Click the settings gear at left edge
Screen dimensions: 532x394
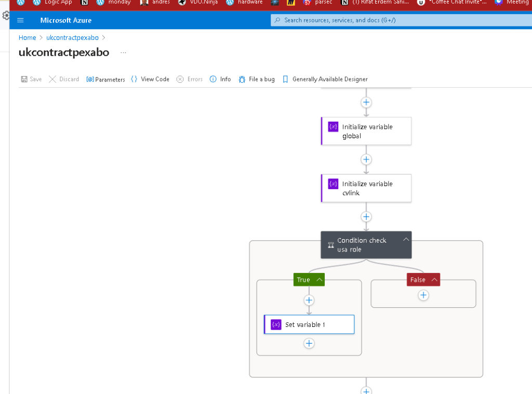click(6, 16)
